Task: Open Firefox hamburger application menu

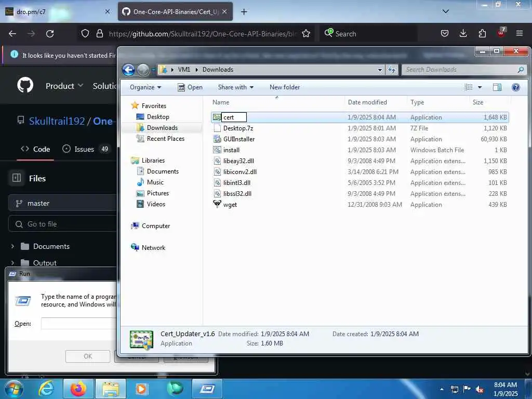Action: 520,33
